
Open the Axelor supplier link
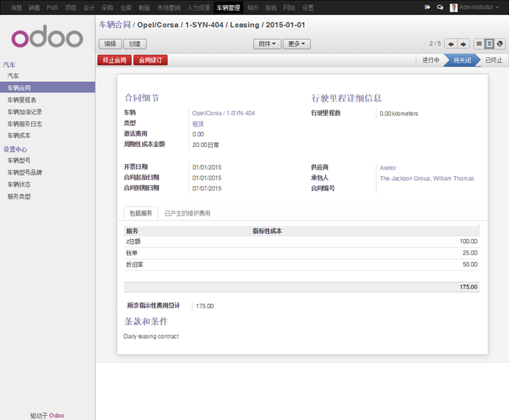pyautogui.click(x=388, y=168)
